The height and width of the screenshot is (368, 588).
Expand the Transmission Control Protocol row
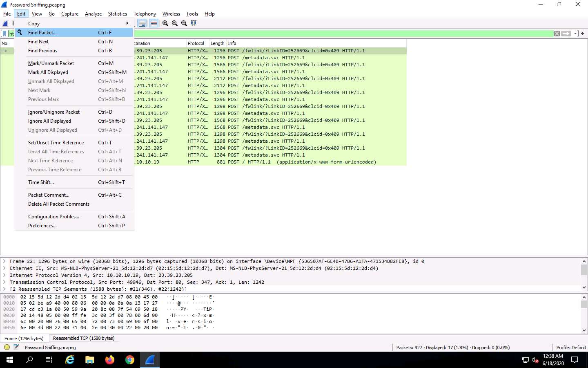click(4, 282)
